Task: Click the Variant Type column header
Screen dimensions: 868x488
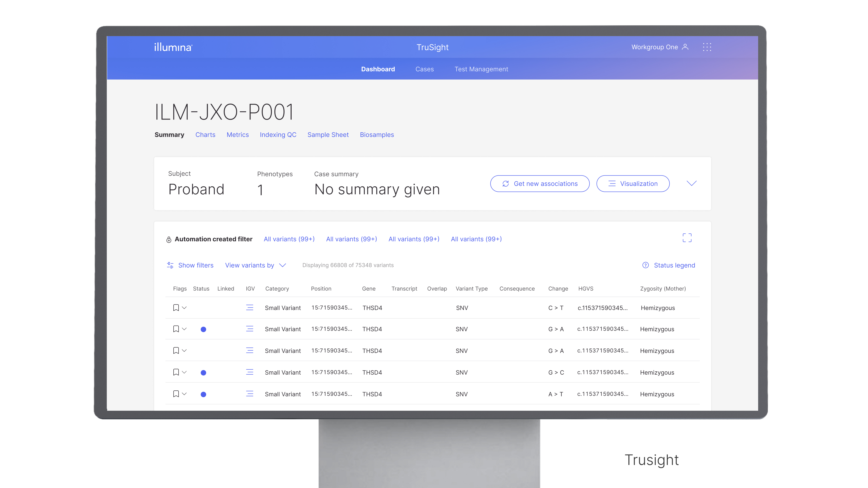Action: pyautogui.click(x=471, y=289)
